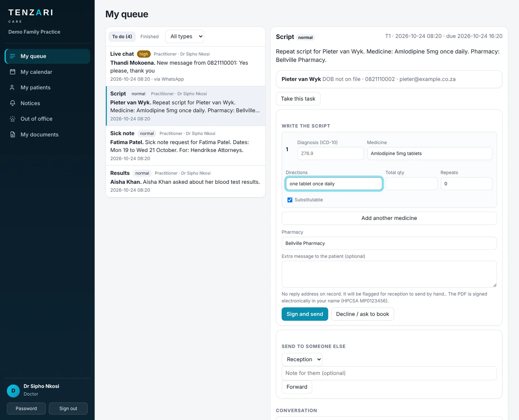
Task: Click the Pharmacy input field
Action: click(389, 243)
